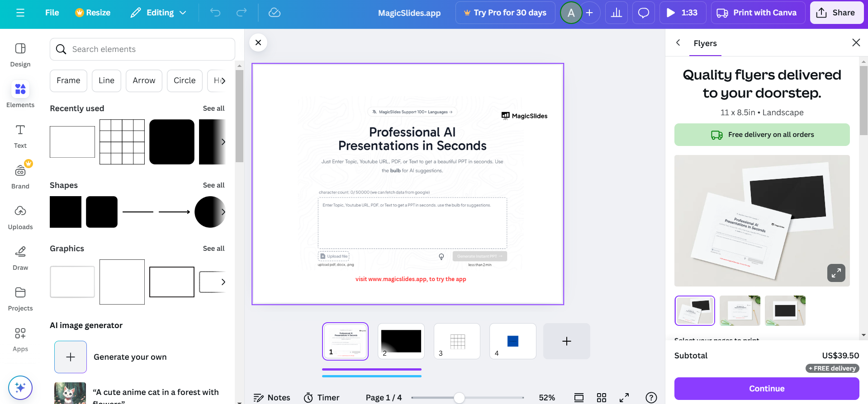868x404 pixels.
Task: Show more Recently used items arrow
Action: coord(223,142)
